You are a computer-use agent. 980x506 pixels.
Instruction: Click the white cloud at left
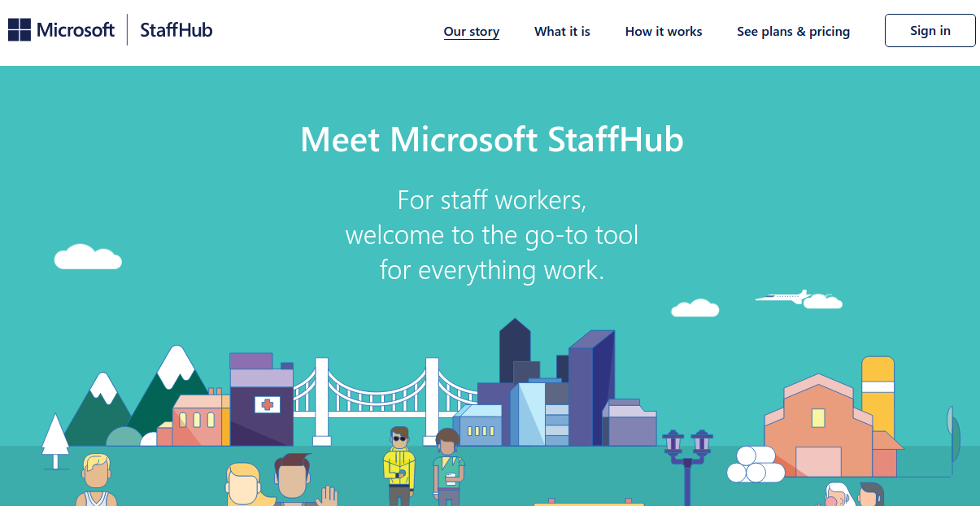coord(87,257)
